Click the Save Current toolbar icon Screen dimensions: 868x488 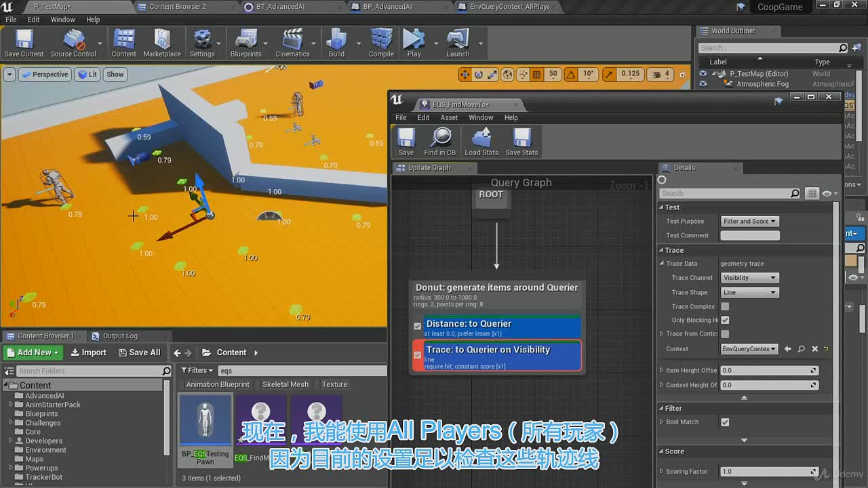24,43
